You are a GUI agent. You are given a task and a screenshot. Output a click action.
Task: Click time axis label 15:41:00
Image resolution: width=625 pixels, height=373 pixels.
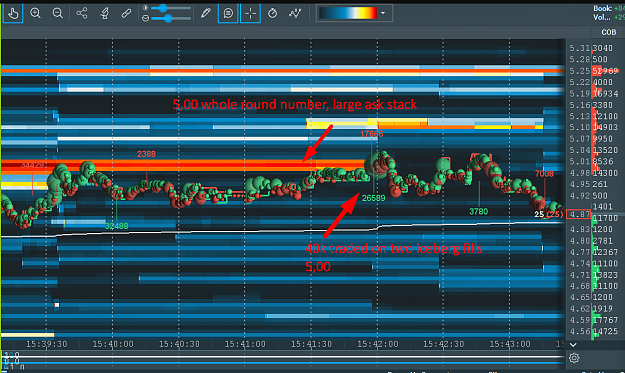245,344
